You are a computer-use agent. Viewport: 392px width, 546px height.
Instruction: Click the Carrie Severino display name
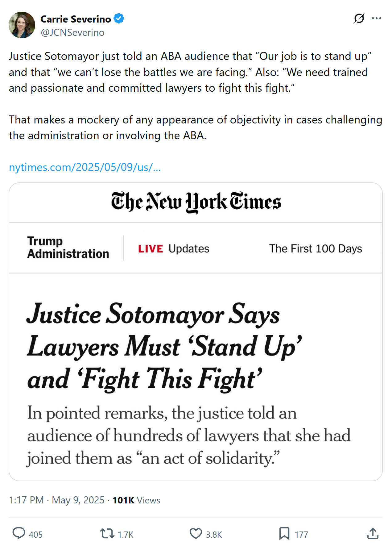point(76,19)
